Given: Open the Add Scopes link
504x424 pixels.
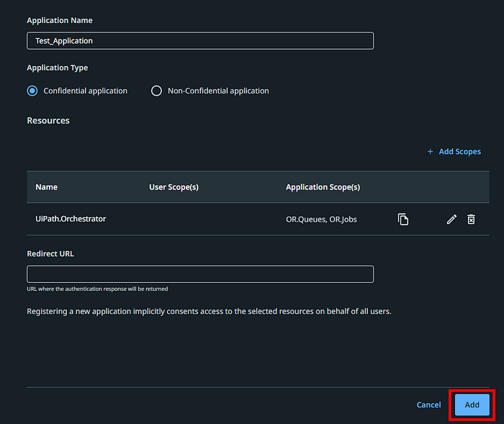Looking at the screenshot, I should (x=459, y=151).
